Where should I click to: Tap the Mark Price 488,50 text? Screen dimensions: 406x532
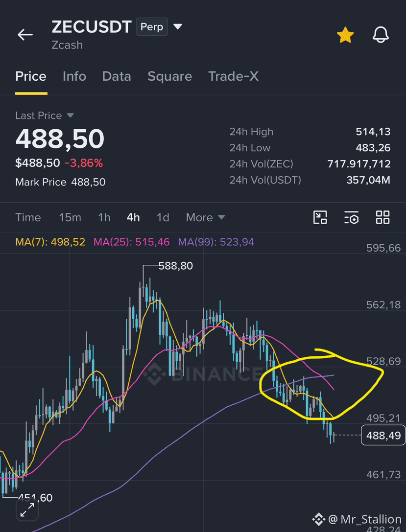click(60, 182)
